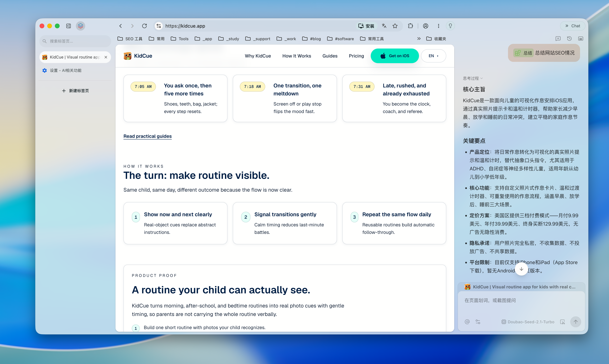Open the Guides nav item
This screenshot has height=364, width=609.
(x=330, y=56)
